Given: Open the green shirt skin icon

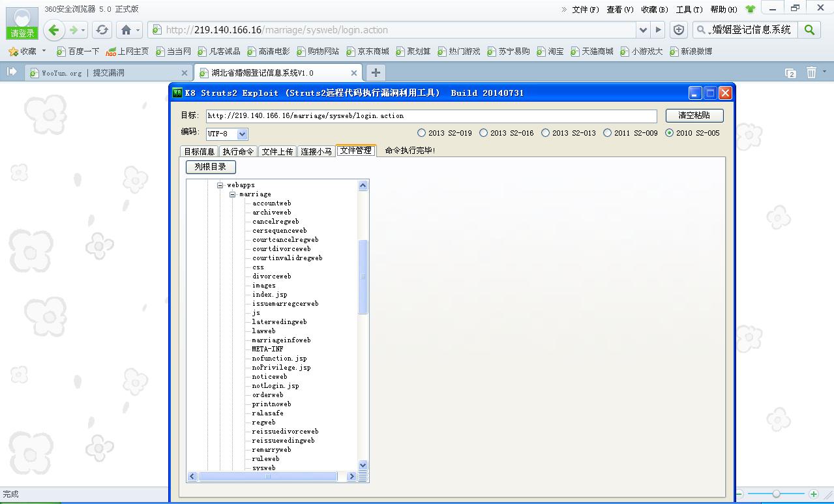Looking at the screenshot, I should (x=751, y=9).
